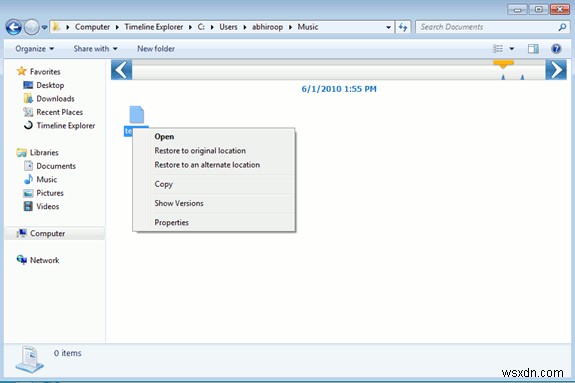Open Timeline Explorer in Favorites list

tap(66, 126)
